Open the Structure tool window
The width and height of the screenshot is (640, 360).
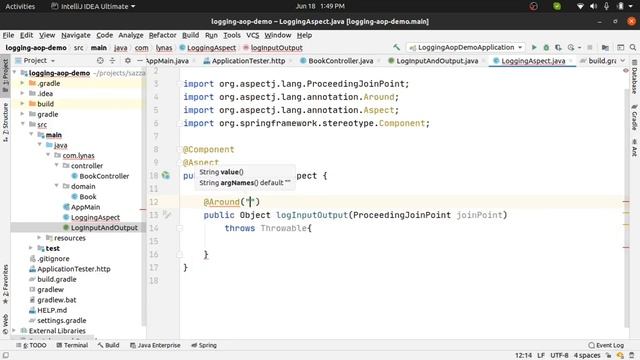(5, 122)
